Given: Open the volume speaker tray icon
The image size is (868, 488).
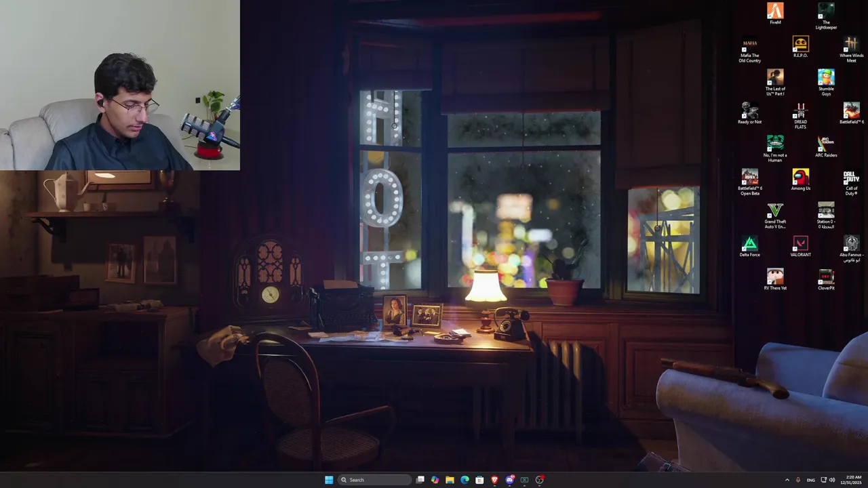Looking at the screenshot, I should 832,480.
